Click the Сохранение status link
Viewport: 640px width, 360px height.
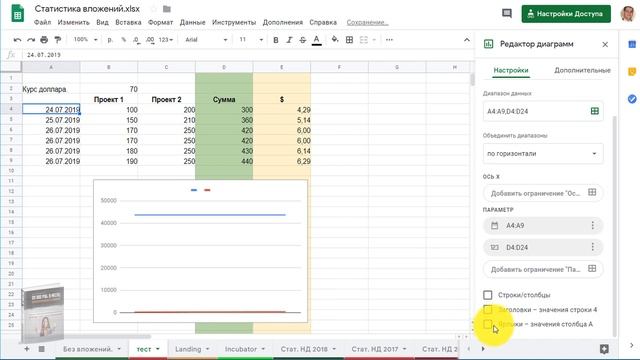[367, 22]
